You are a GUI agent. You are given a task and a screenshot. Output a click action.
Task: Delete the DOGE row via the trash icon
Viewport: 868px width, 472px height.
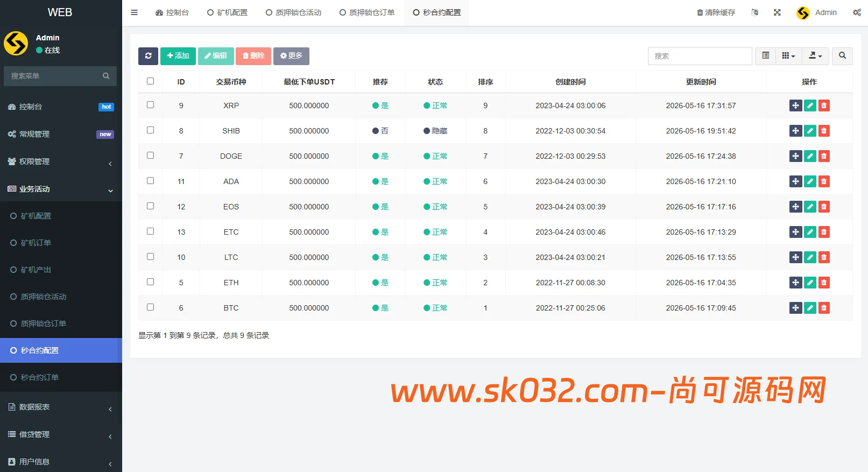pyautogui.click(x=824, y=156)
